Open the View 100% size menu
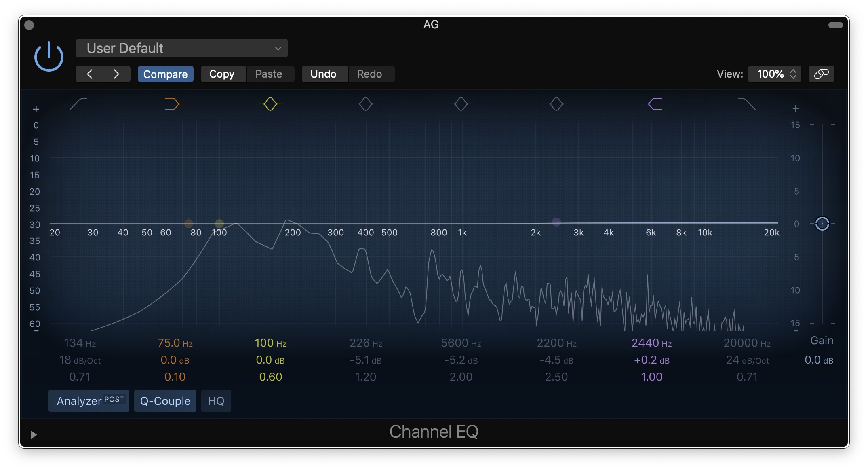Viewport: 868px width, 470px height. pyautogui.click(x=774, y=74)
